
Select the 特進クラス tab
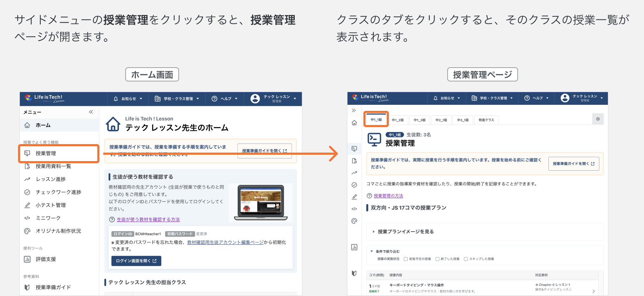click(486, 120)
